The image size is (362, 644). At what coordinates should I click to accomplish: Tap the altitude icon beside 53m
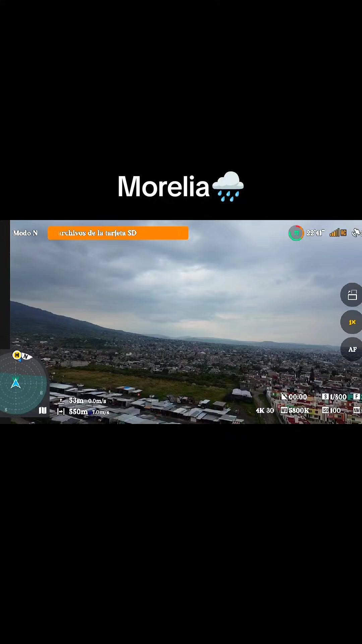[61, 400]
